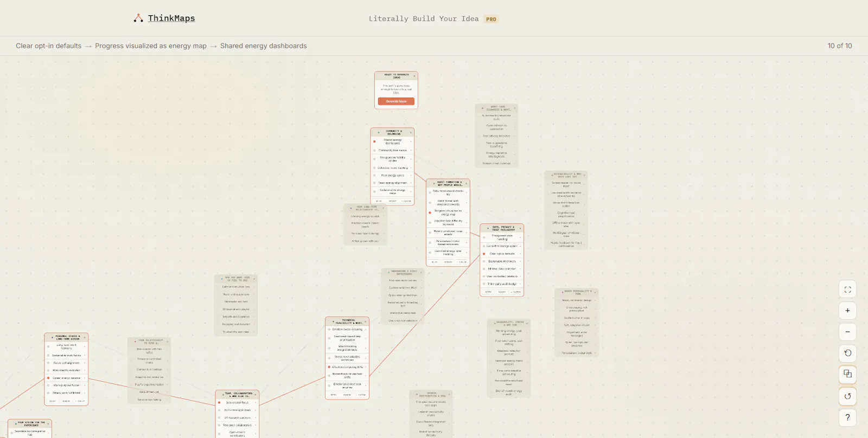Image resolution: width=868 pixels, height=438 pixels.
Task: Close the faded Accessibility node
Action: pos(584,176)
